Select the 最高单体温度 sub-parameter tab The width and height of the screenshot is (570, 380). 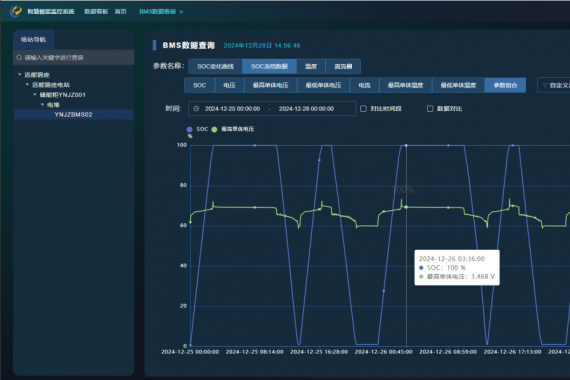pyautogui.click(x=405, y=85)
